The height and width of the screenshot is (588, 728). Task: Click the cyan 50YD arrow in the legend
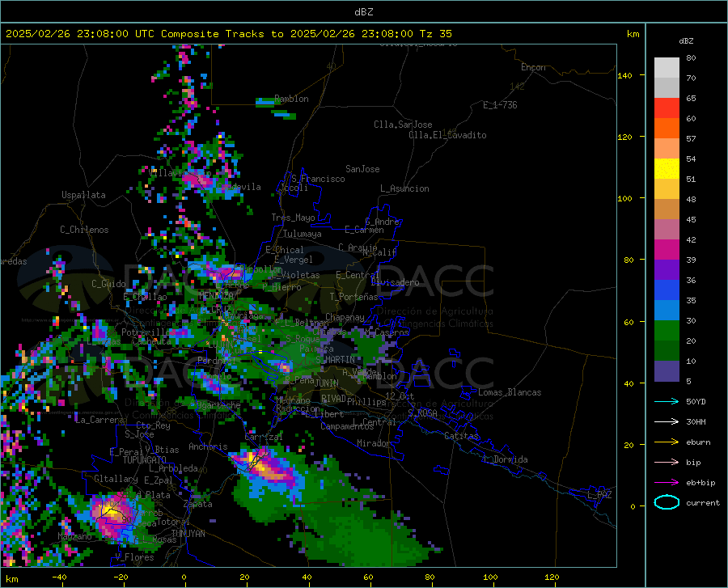click(667, 401)
